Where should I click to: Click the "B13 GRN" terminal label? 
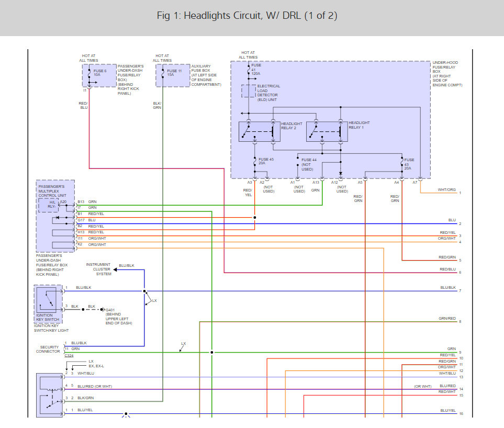pyautogui.click(x=87, y=202)
